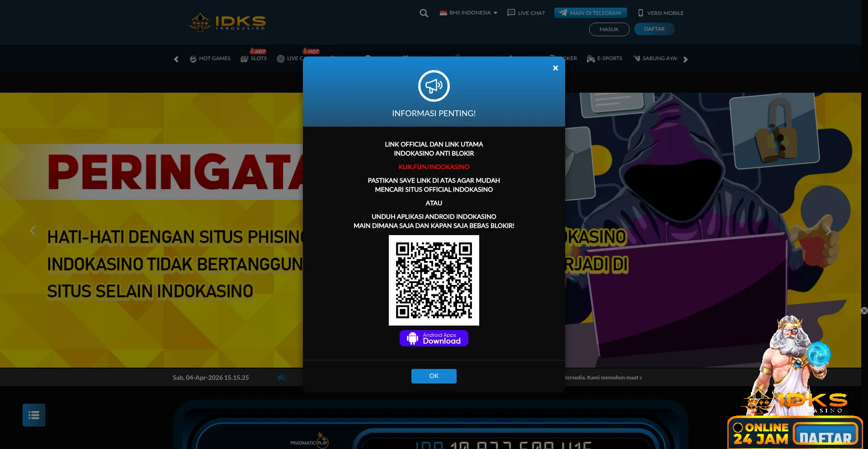Screen dimensions: 868x449
Task: Confirm popup with OK button
Action: coord(434,376)
